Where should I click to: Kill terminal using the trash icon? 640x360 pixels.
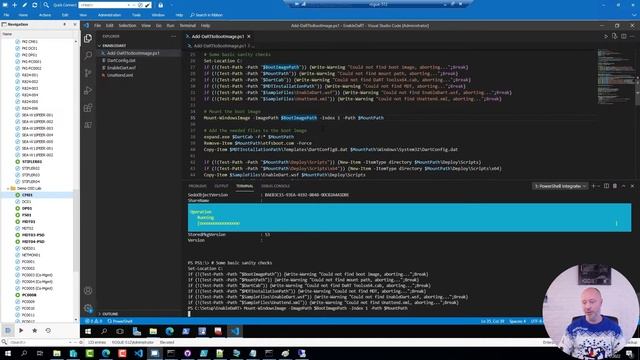click(x=615, y=186)
